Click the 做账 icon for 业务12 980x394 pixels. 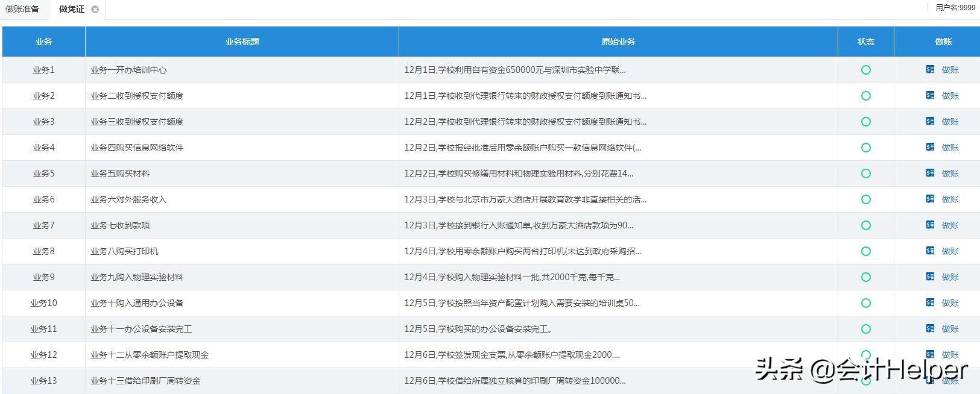[930, 354]
